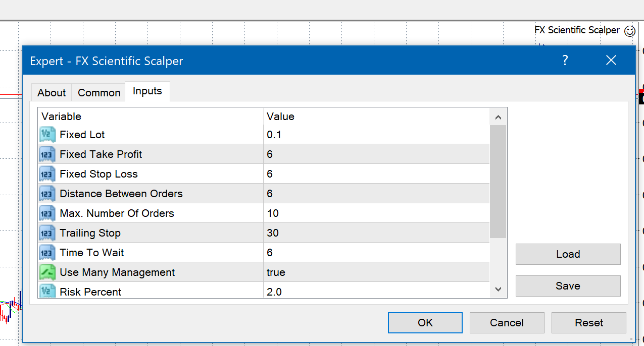Screen dimensions: 644x346
Task: Click the Fixed Lot variable icon
Action: tap(47, 135)
